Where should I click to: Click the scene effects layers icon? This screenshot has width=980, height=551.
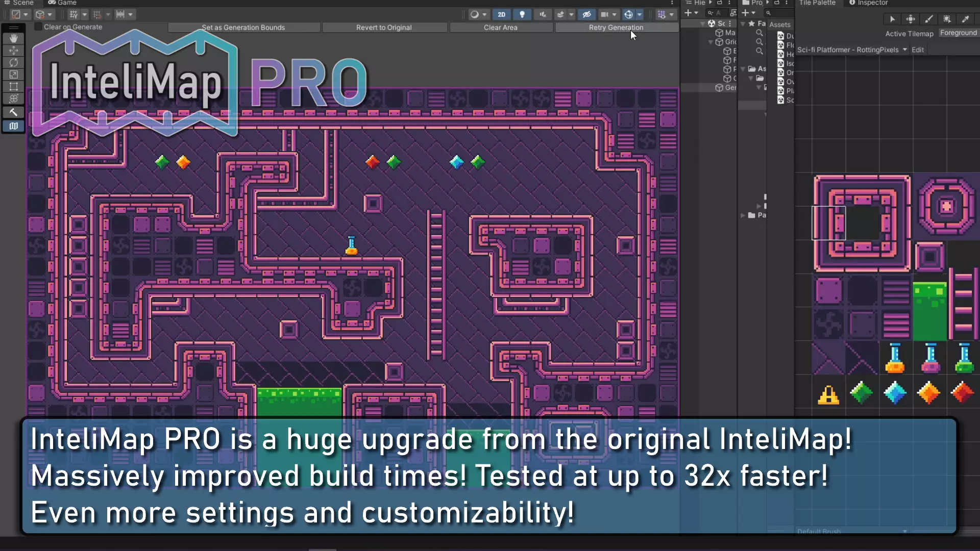pyautogui.click(x=560, y=15)
